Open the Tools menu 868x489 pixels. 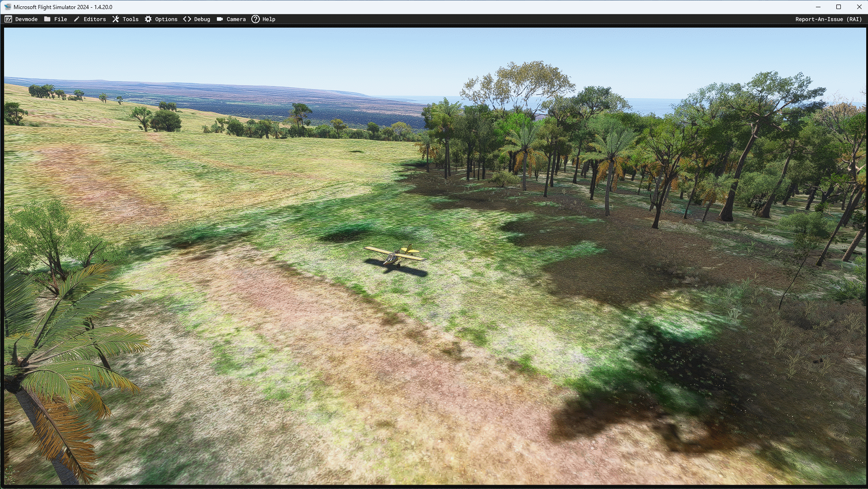125,19
